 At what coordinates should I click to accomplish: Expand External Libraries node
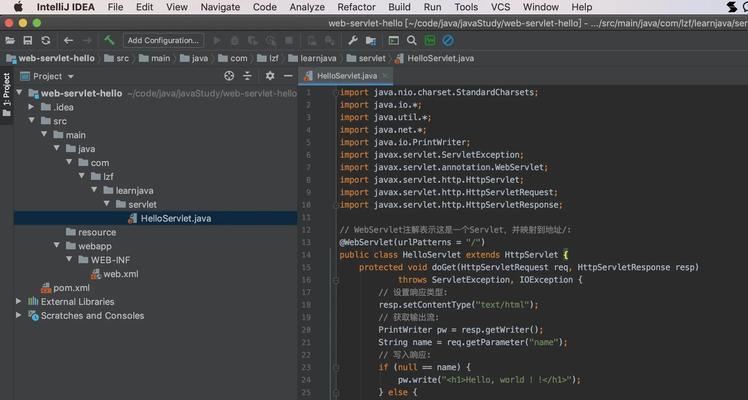pyautogui.click(x=19, y=301)
